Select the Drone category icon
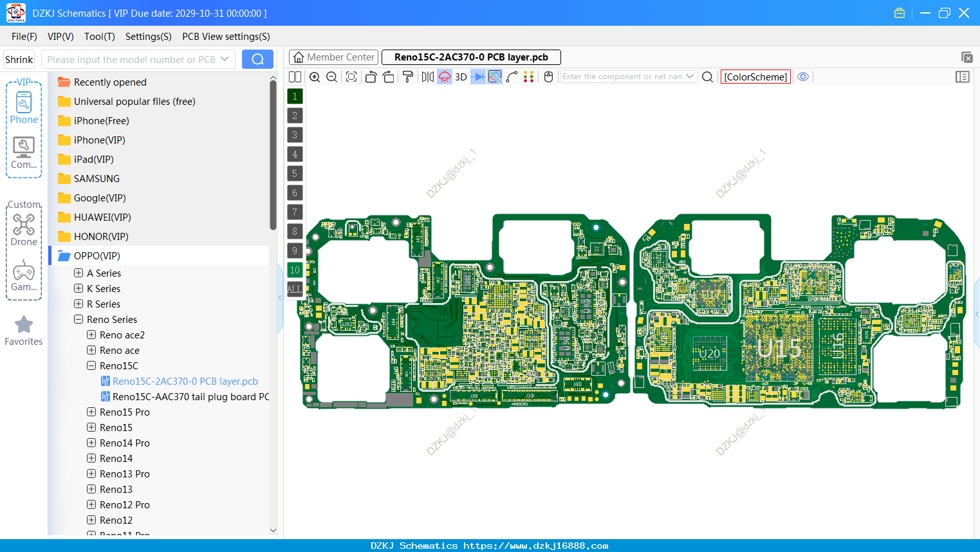This screenshot has width=980, height=552. coord(24,230)
